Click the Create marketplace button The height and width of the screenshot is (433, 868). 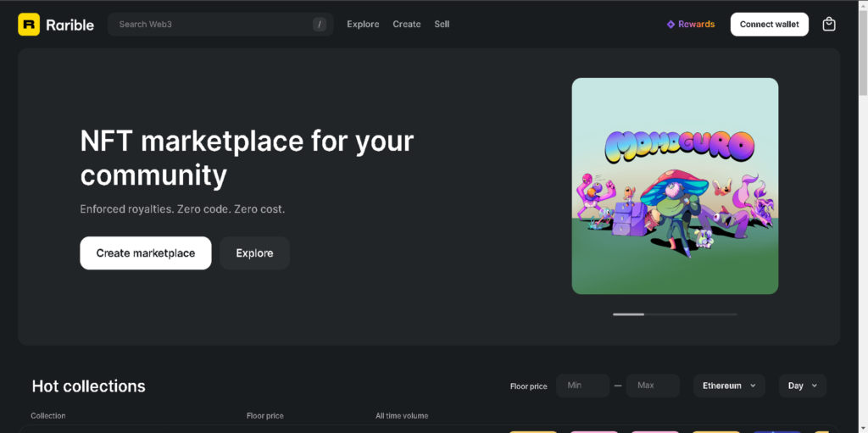click(x=146, y=253)
